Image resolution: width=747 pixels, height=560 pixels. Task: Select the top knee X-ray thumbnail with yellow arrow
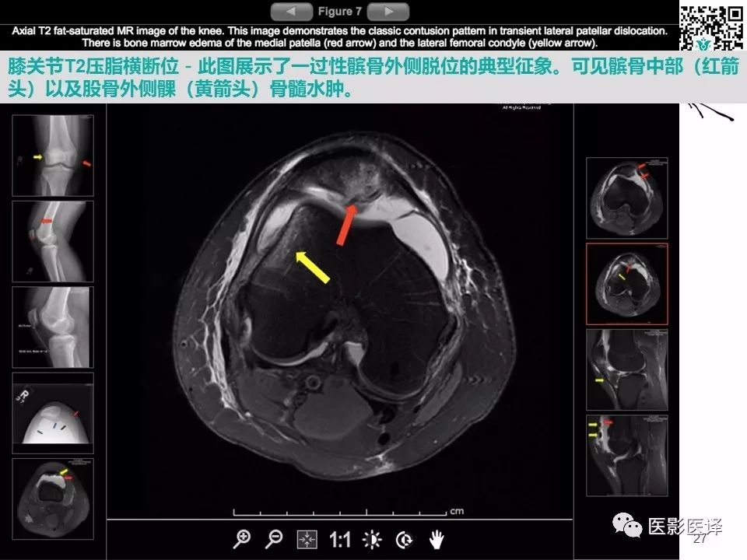click(x=53, y=155)
